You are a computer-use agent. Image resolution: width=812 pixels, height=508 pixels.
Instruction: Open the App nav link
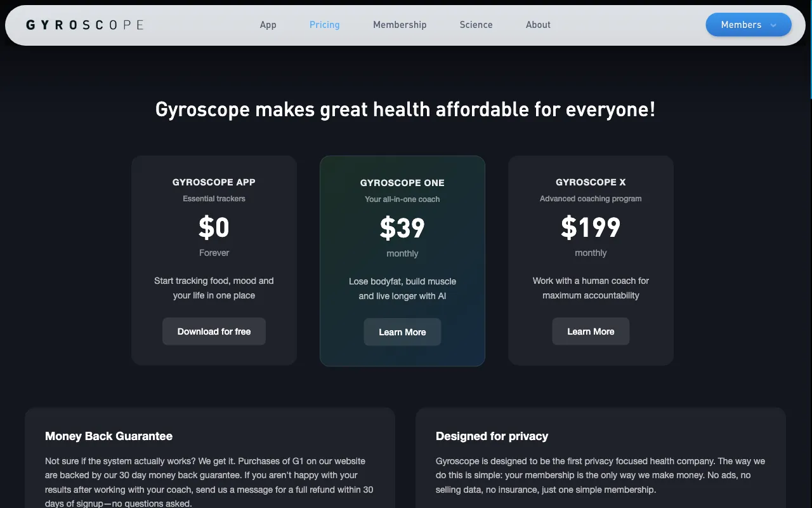point(268,25)
